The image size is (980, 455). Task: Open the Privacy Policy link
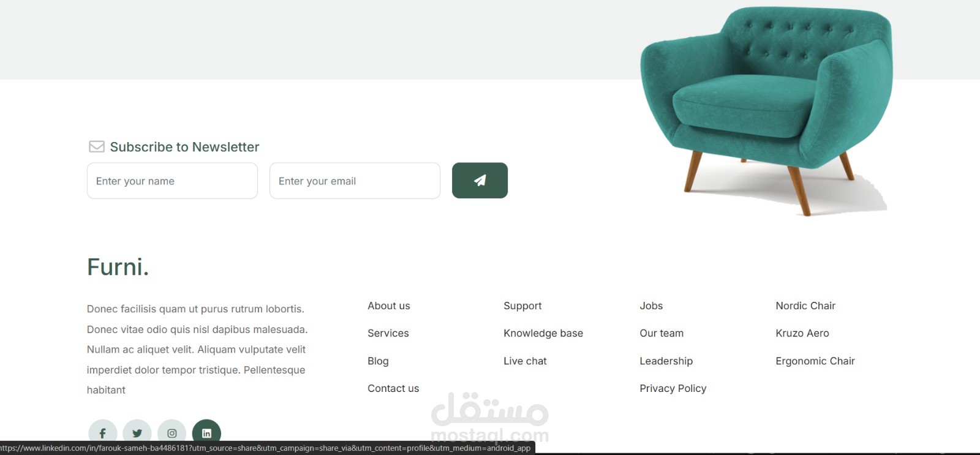pyautogui.click(x=673, y=388)
